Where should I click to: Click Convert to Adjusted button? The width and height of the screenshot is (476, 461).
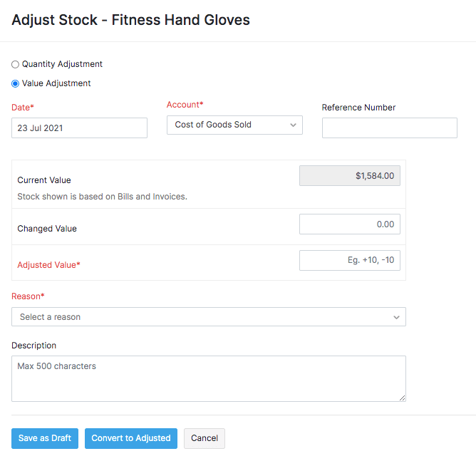click(x=131, y=438)
